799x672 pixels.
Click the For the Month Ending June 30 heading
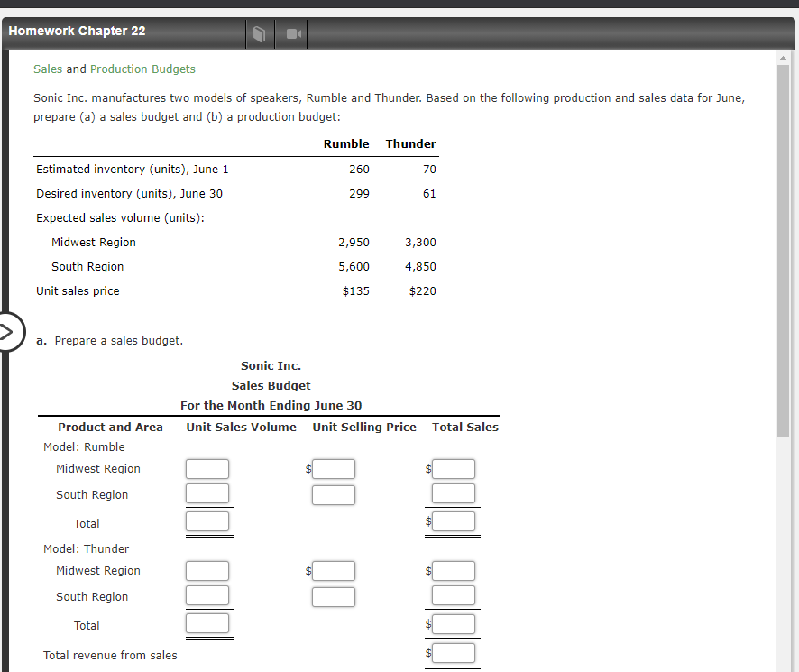271,406
